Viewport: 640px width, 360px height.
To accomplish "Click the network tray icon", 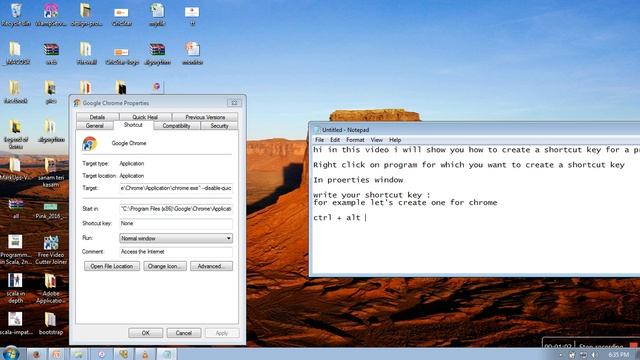I will click(583, 355).
